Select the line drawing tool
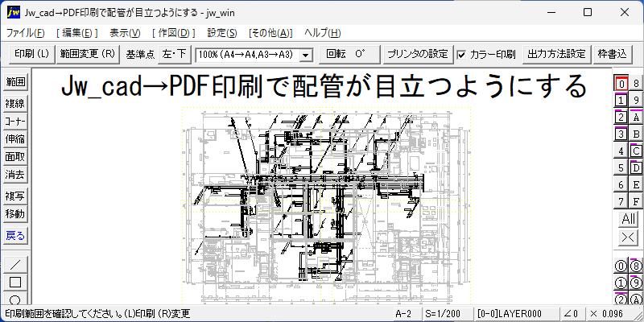Viewport: 644px width, 322px height. click(x=15, y=265)
